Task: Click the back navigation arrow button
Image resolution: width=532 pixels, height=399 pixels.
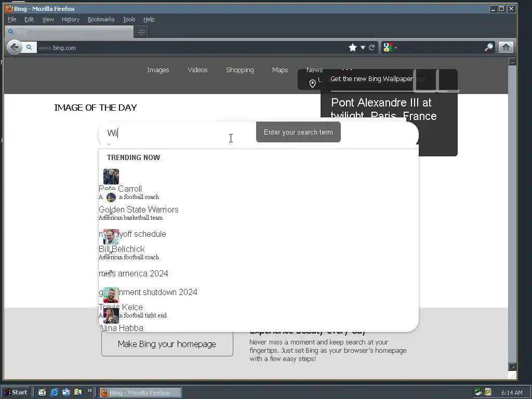Action: click(14, 47)
